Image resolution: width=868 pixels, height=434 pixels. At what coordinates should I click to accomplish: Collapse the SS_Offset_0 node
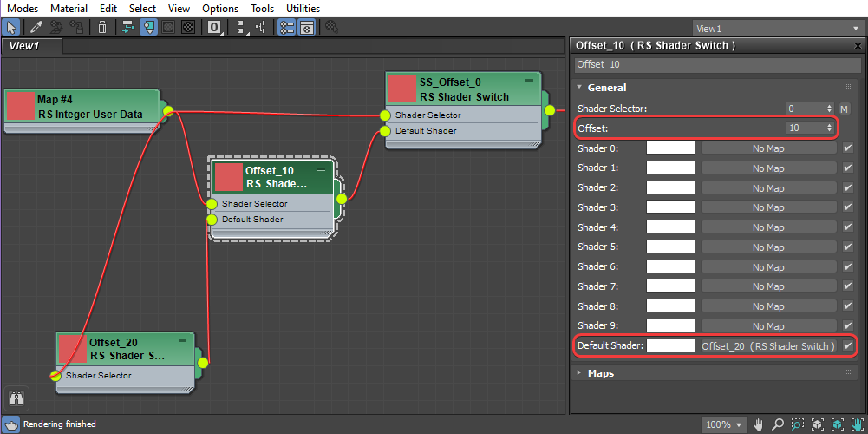529,81
